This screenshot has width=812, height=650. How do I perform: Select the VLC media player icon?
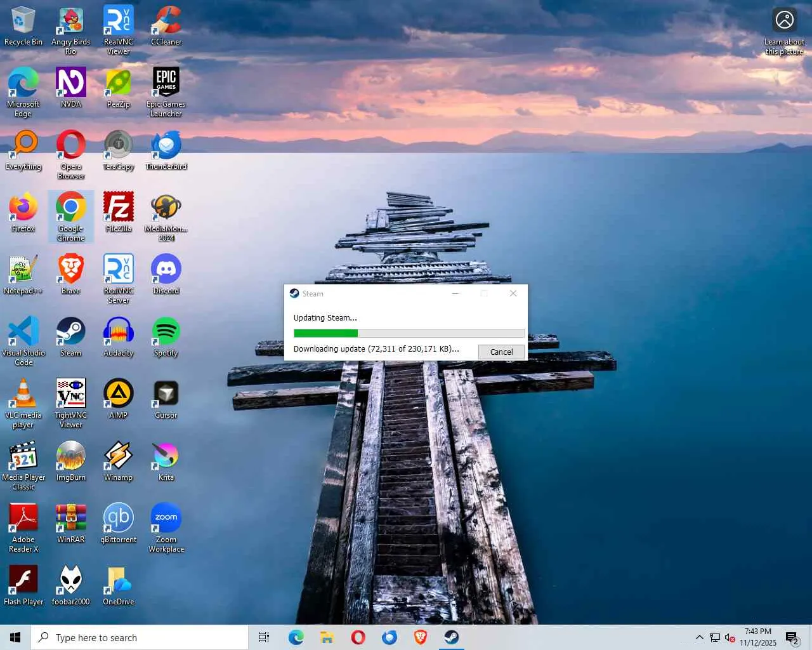[23, 404]
